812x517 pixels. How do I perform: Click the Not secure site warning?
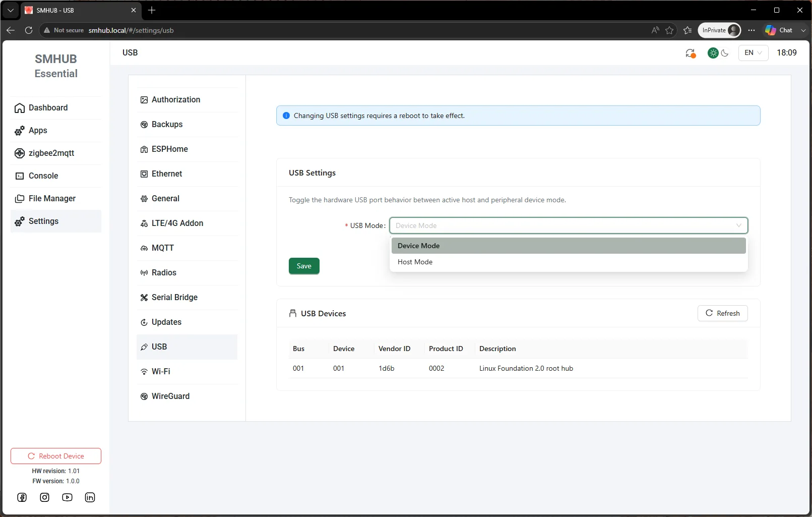pyautogui.click(x=64, y=30)
